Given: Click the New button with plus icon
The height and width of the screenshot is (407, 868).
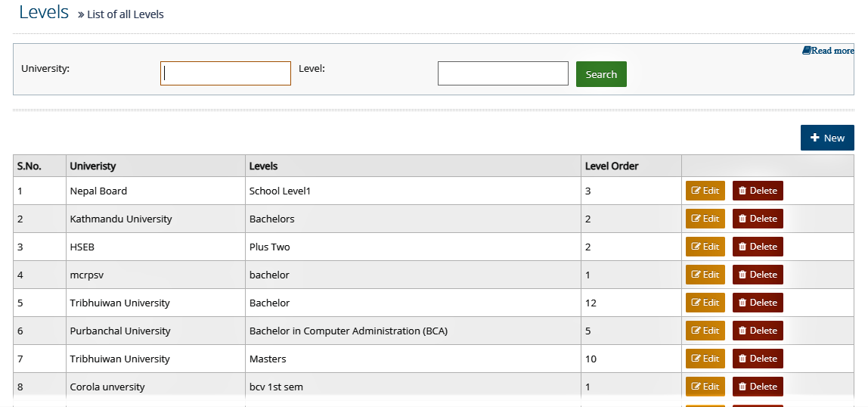Looking at the screenshot, I should pyautogui.click(x=827, y=138).
